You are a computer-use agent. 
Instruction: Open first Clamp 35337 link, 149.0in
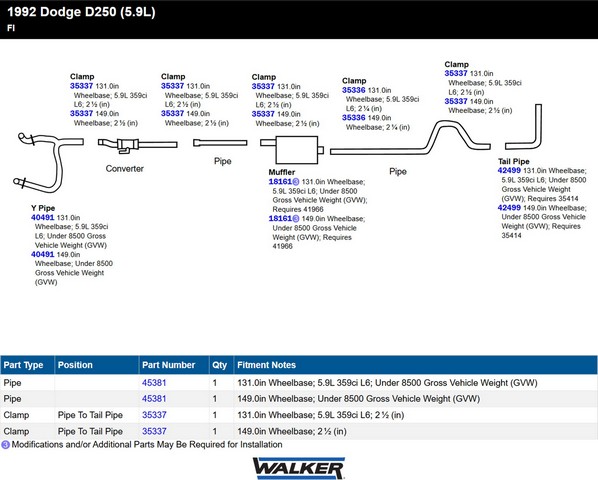click(82, 113)
